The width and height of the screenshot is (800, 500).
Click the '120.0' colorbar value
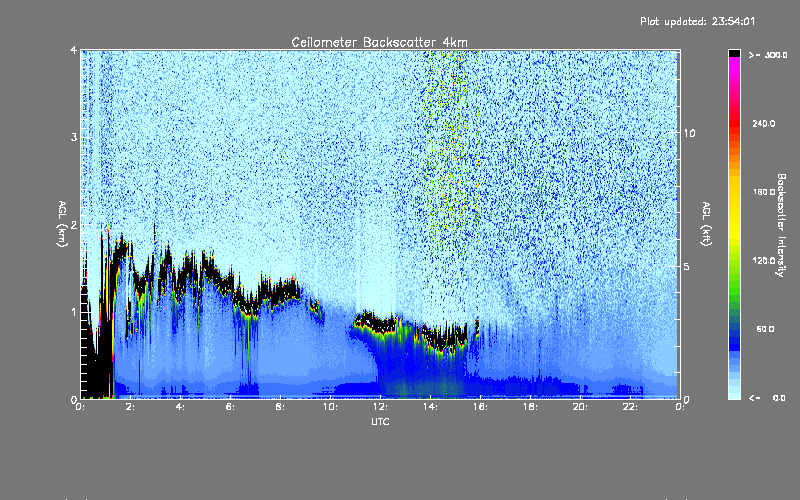pos(764,260)
